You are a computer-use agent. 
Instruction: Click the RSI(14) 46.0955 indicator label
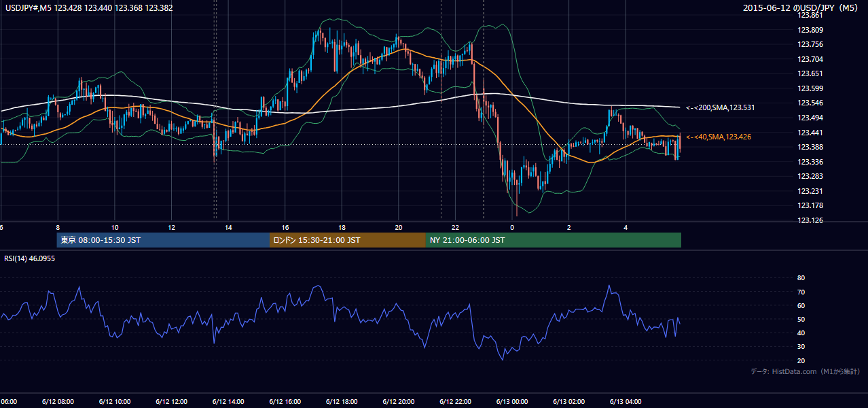point(30,258)
